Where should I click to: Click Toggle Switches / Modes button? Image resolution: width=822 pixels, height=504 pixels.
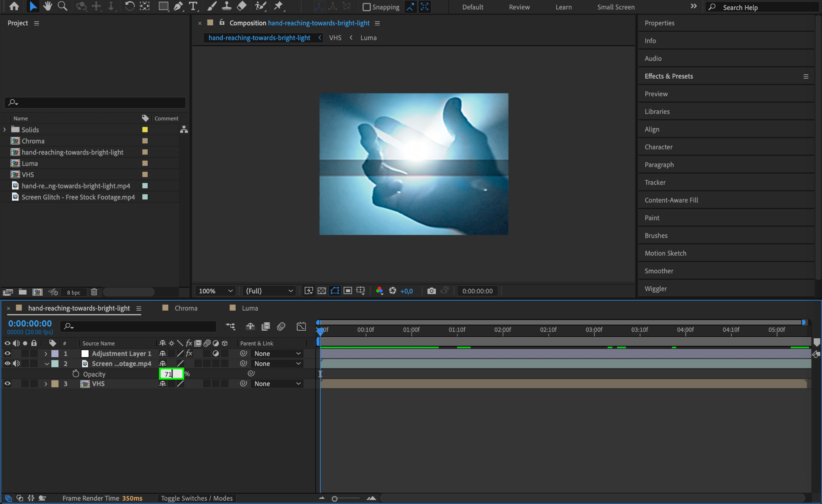pos(197,498)
